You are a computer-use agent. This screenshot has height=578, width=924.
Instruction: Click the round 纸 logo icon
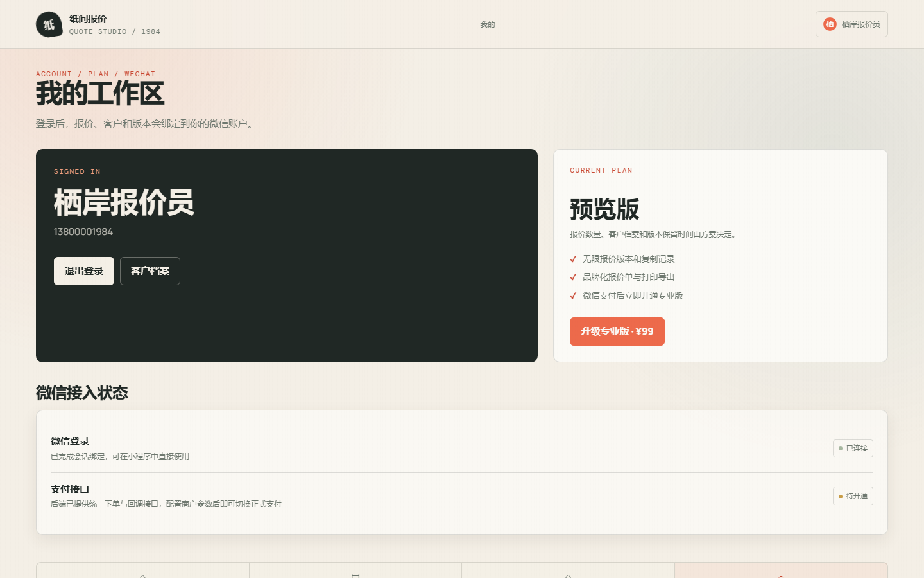click(x=49, y=24)
